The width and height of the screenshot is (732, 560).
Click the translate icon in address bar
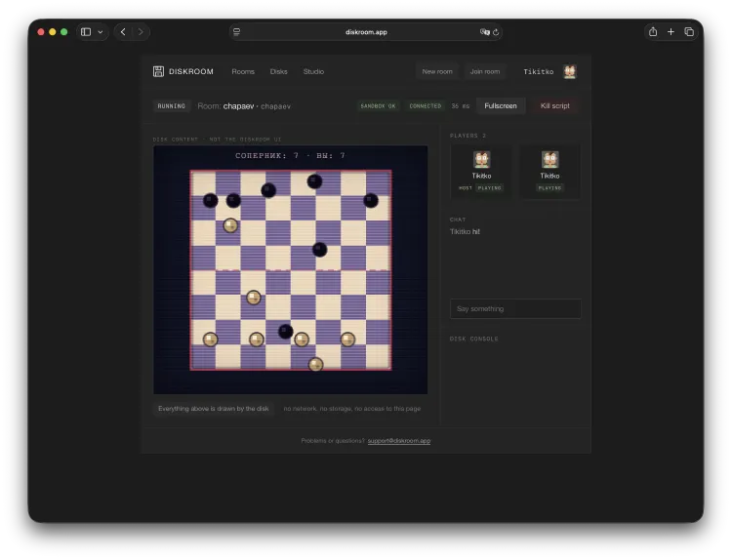(x=484, y=32)
